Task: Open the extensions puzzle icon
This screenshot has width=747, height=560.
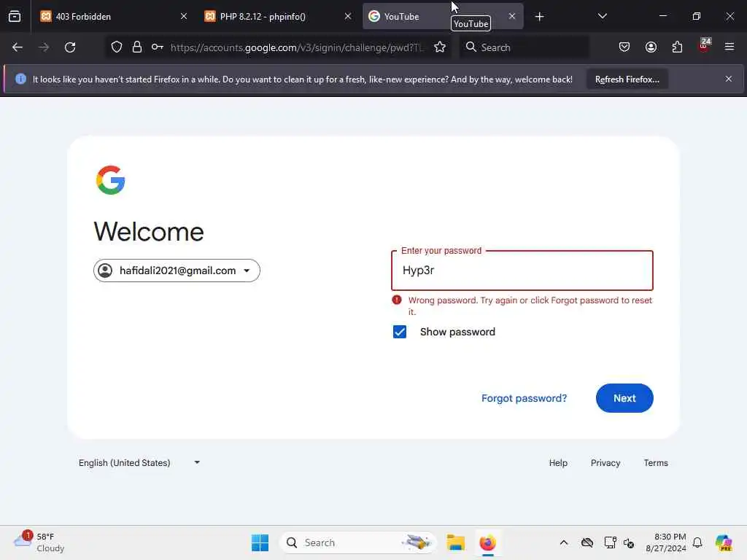Action: click(x=677, y=47)
